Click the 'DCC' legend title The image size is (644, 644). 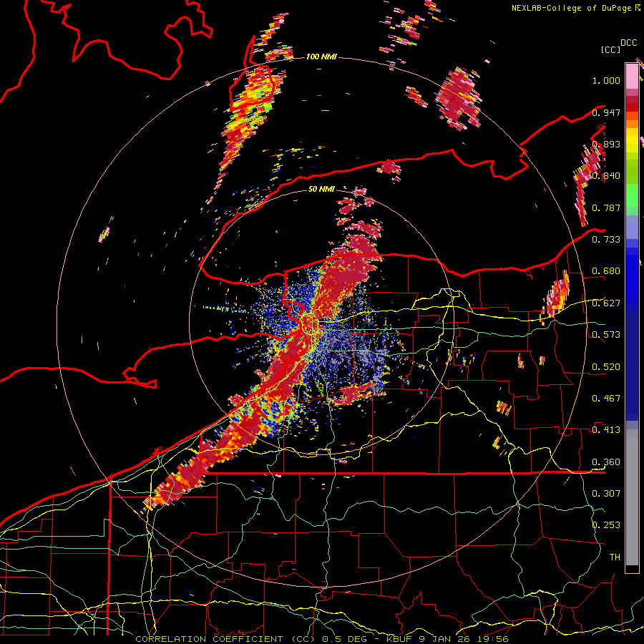pos(628,43)
